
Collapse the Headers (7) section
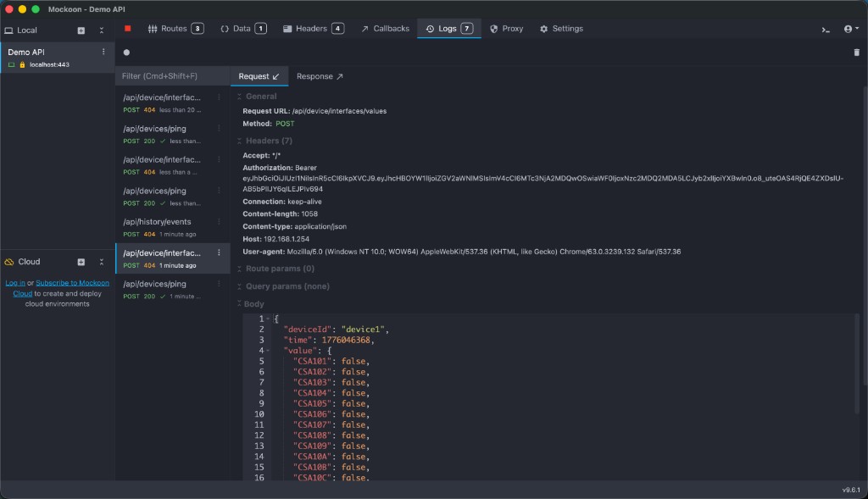pos(264,141)
